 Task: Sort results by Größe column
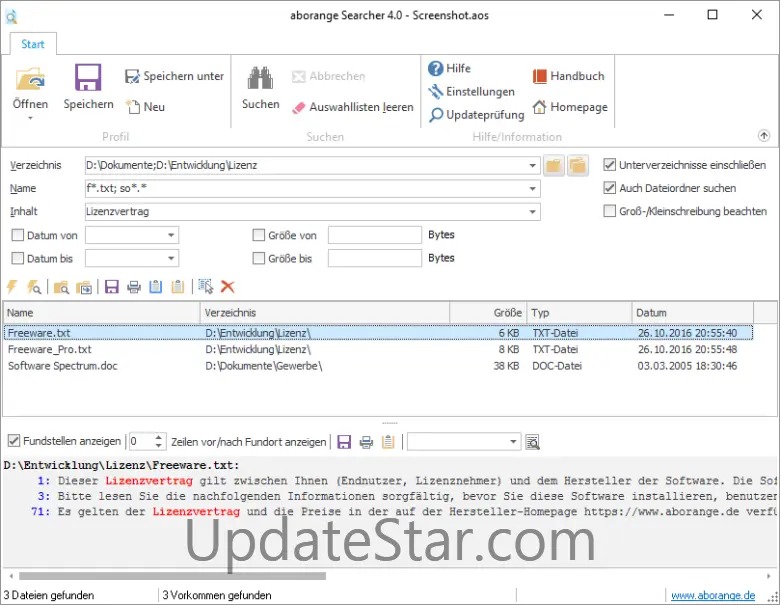click(x=488, y=313)
